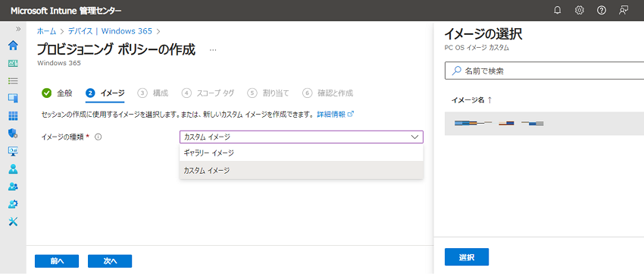The height and width of the screenshot is (274, 644).
Task: Open the Groups icon in sidebar
Action: pos(13,187)
